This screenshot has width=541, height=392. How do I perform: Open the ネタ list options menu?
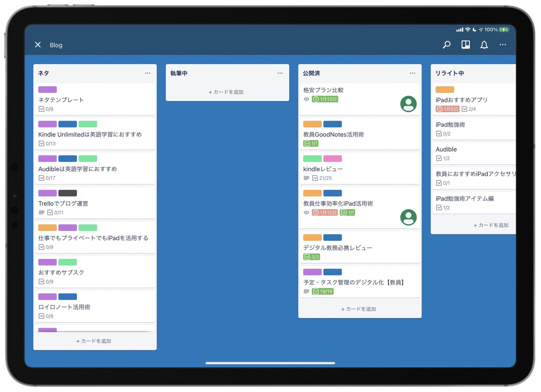(148, 73)
